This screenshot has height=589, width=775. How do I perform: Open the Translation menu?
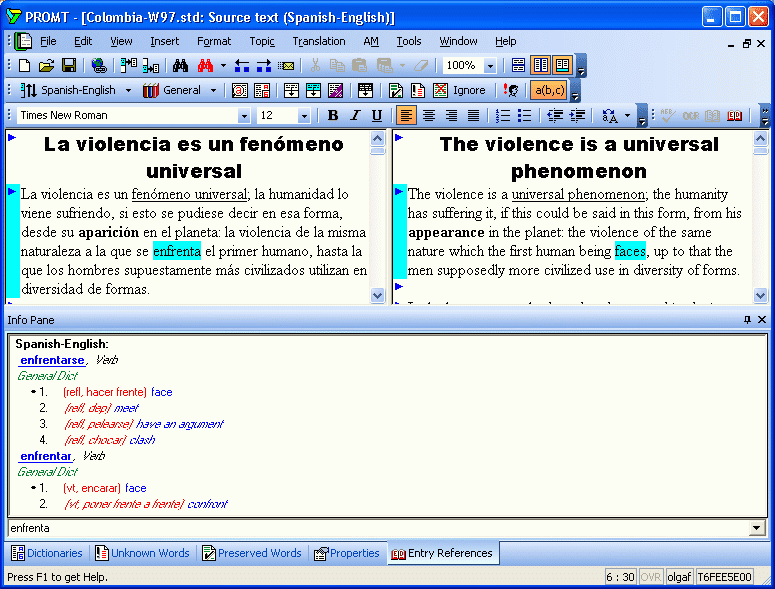point(319,42)
